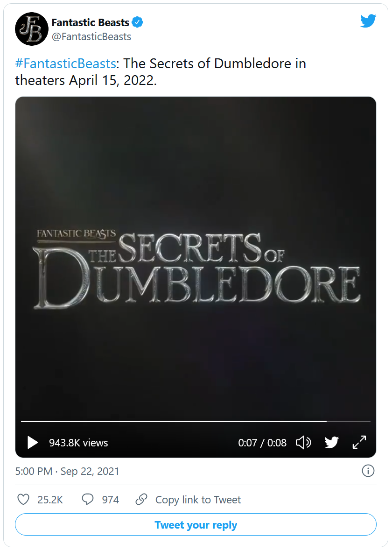The image size is (392, 551).
Task: Click the blue verified badge icon
Action: pos(137,22)
